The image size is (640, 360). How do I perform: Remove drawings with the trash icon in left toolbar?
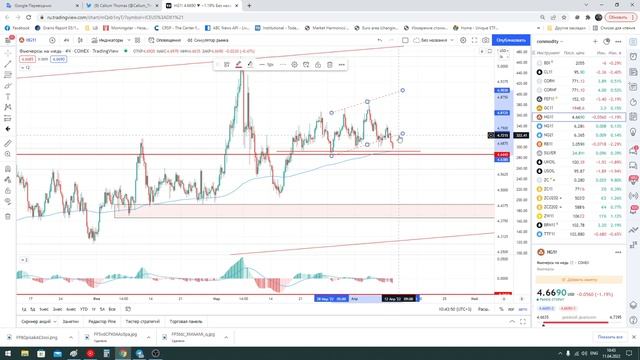pos(8,217)
